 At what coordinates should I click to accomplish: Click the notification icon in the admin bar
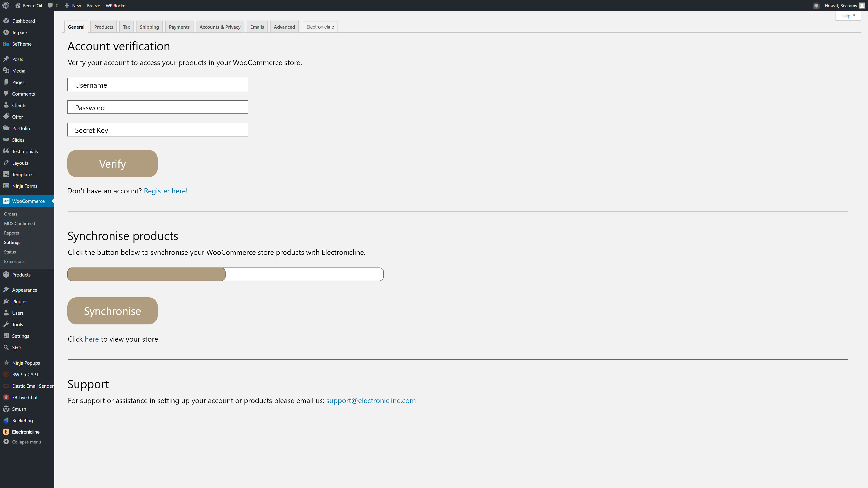(816, 5)
